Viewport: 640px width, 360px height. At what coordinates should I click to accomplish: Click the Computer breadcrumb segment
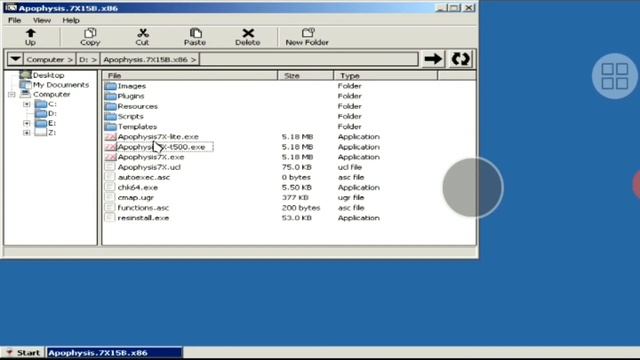click(49, 60)
